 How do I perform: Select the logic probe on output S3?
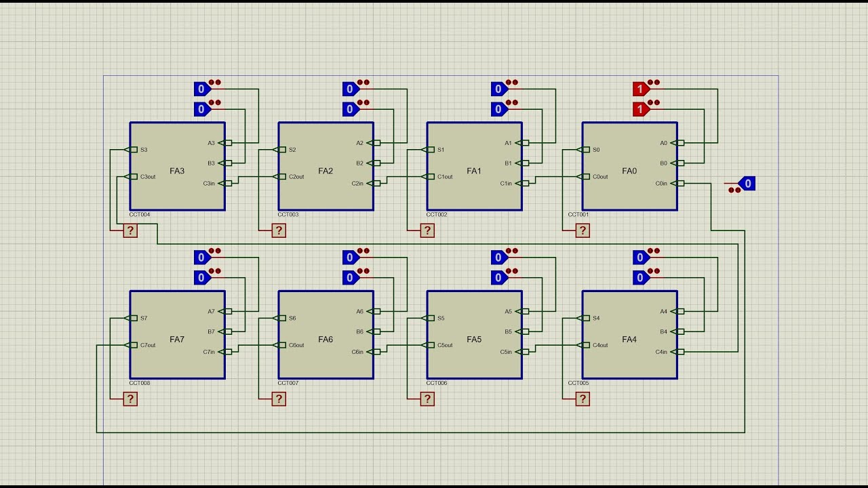(x=130, y=230)
